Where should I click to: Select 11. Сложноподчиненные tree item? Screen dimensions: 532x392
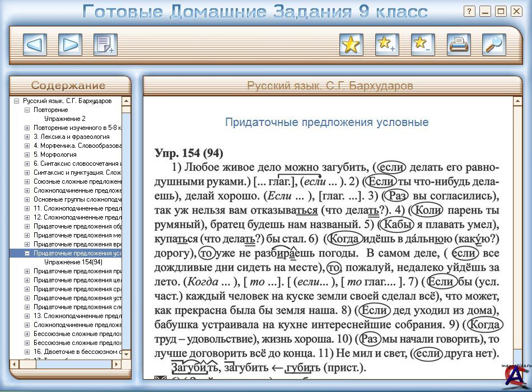click(x=77, y=208)
